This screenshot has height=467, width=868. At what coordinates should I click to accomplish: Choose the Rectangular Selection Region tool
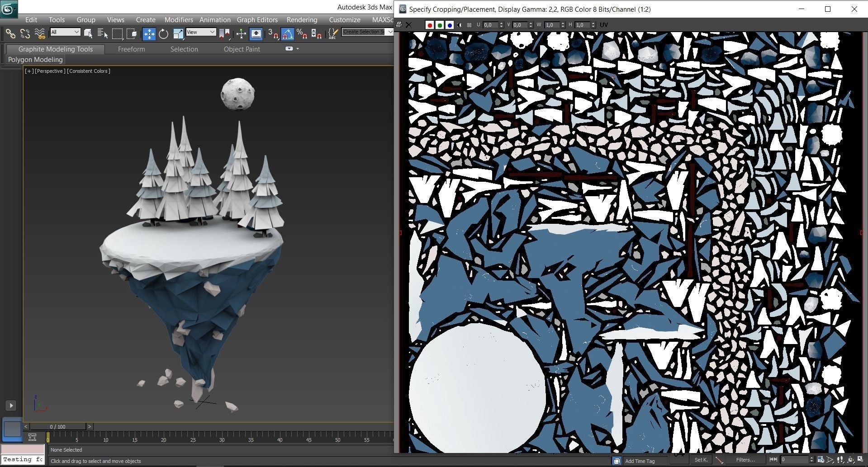(117, 33)
